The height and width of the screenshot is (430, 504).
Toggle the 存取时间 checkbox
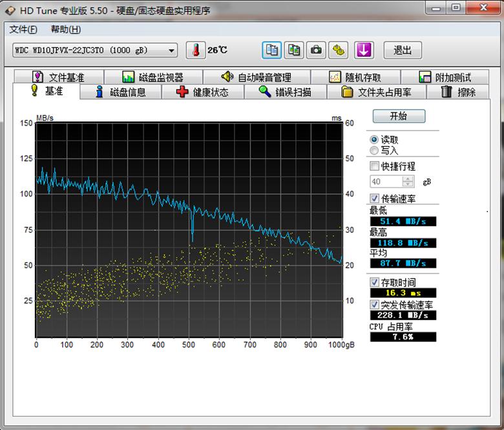click(x=374, y=283)
